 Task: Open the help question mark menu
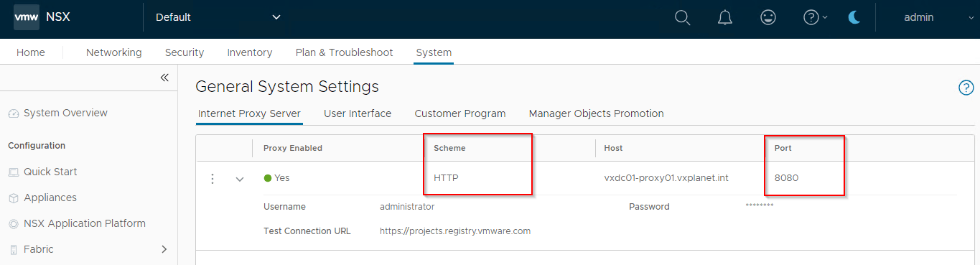coord(815,17)
